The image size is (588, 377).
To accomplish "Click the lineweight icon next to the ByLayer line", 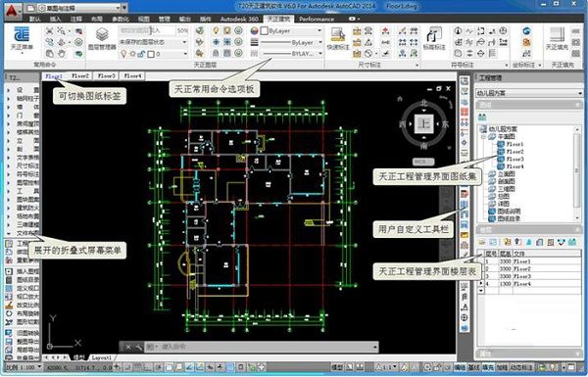I will click(254, 42).
